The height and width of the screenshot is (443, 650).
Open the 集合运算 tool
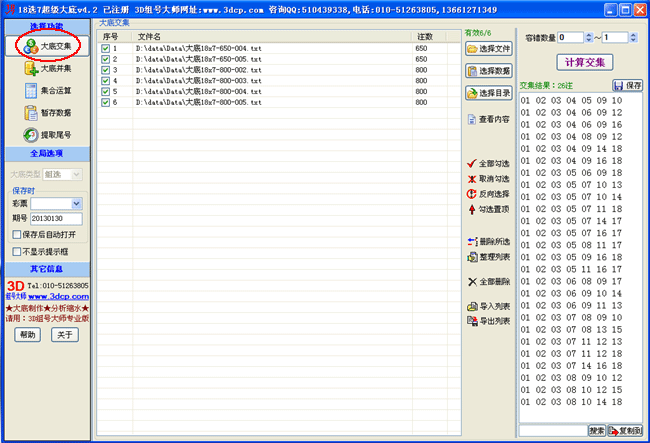click(x=47, y=91)
